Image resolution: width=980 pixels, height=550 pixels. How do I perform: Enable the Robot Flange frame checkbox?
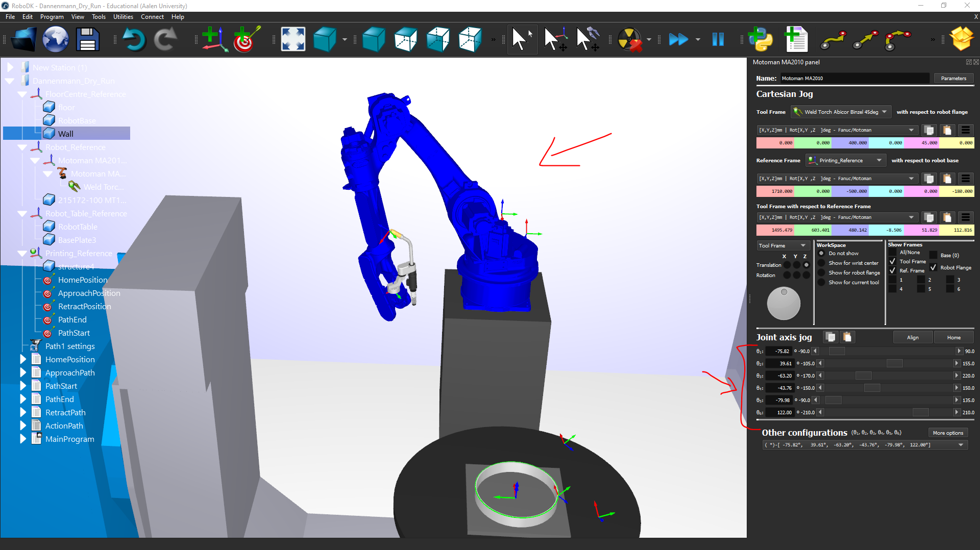(x=933, y=267)
